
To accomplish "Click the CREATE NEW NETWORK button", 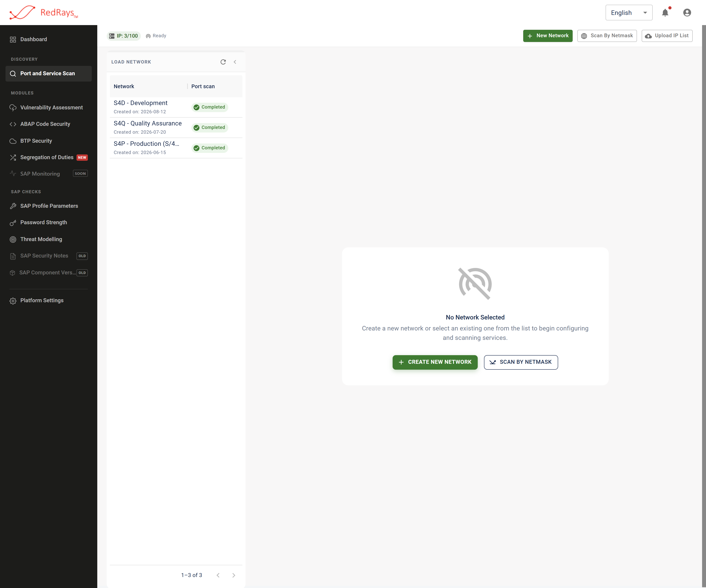I will [x=435, y=362].
